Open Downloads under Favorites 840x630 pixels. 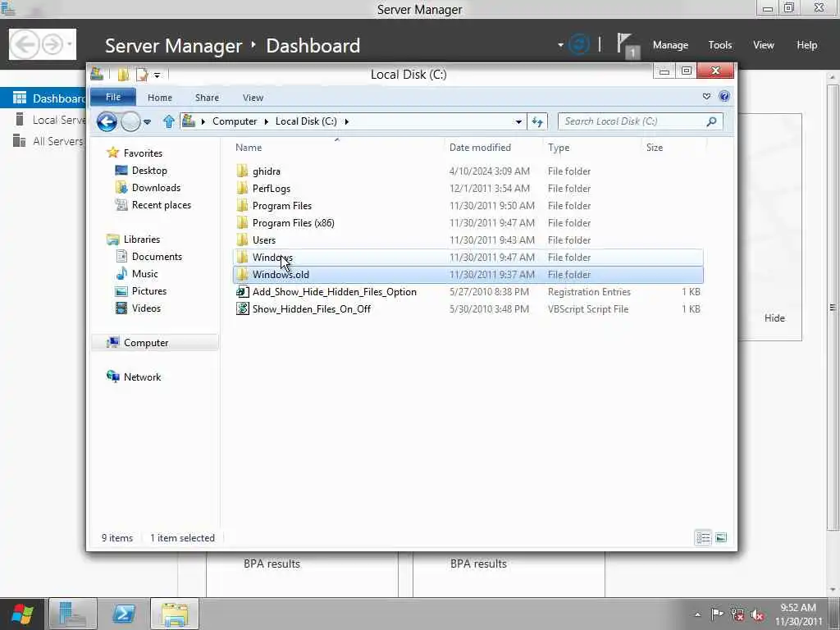[x=156, y=188]
